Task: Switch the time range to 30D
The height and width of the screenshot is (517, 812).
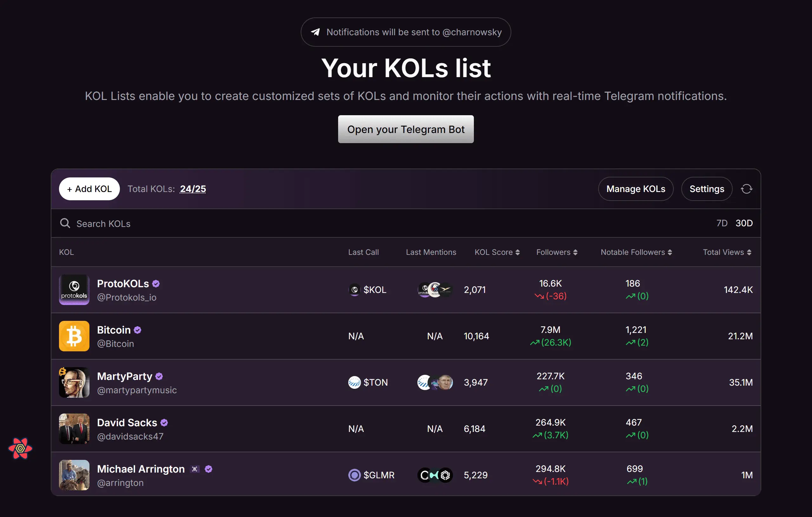Action: 743,223
